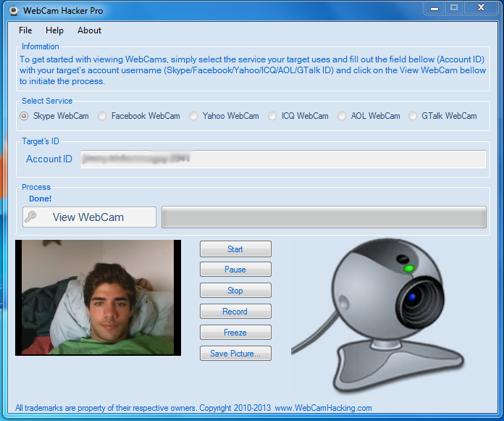Open the File menu
The image size is (504, 421).
point(25,30)
